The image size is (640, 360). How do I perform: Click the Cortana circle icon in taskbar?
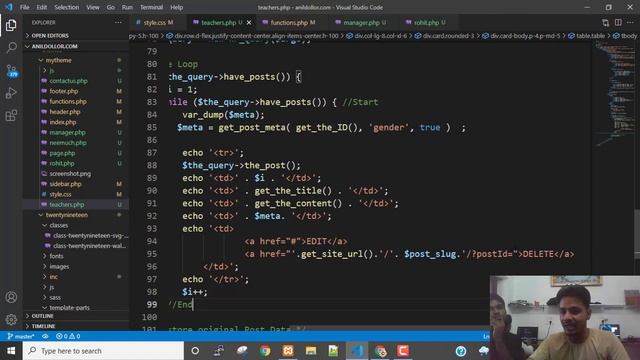[x=195, y=351]
